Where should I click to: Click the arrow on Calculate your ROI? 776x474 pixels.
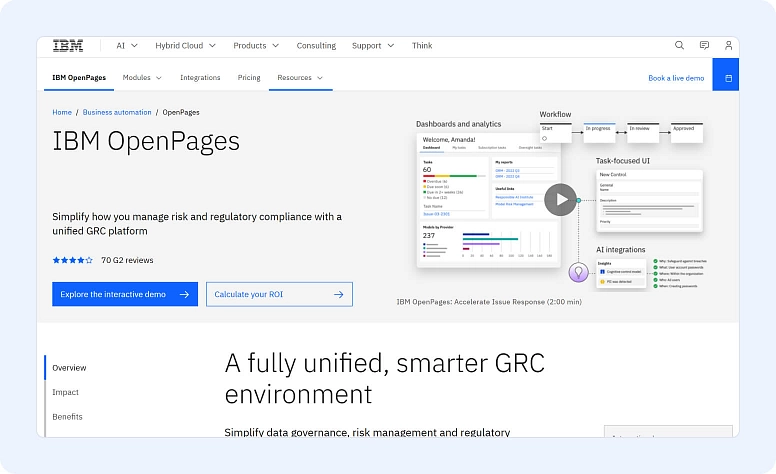(x=339, y=294)
